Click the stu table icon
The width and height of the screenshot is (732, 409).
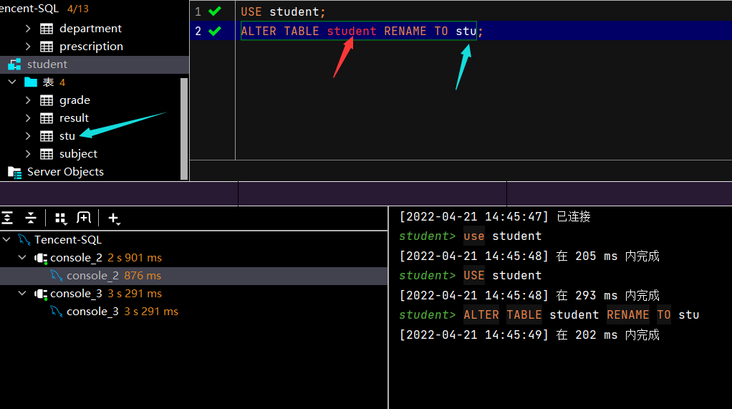pos(46,136)
